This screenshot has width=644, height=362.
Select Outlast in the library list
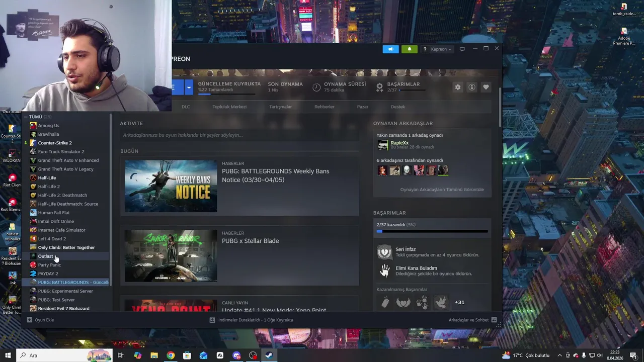[66, 256]
